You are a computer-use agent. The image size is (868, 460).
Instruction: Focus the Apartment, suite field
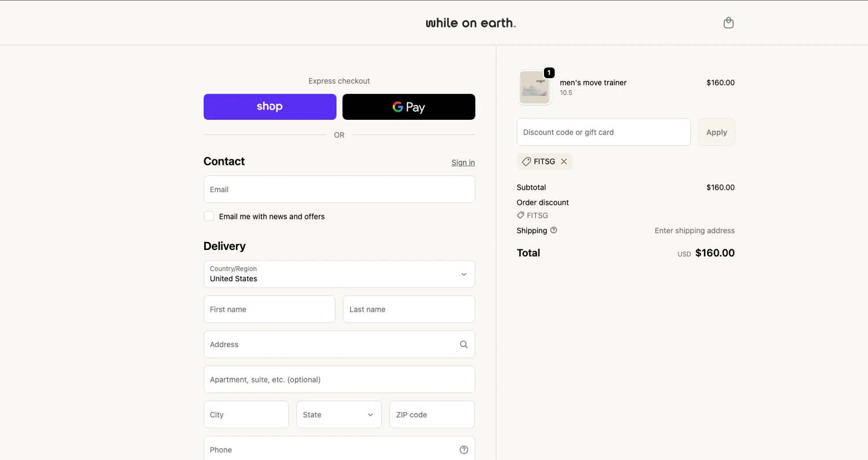point(339,380)
